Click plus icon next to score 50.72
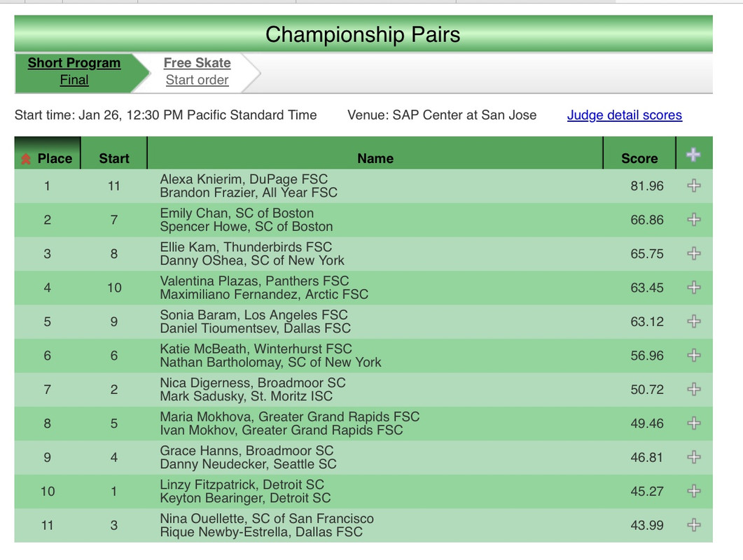This screenshot has width=743, height=560. coord(693,389)
